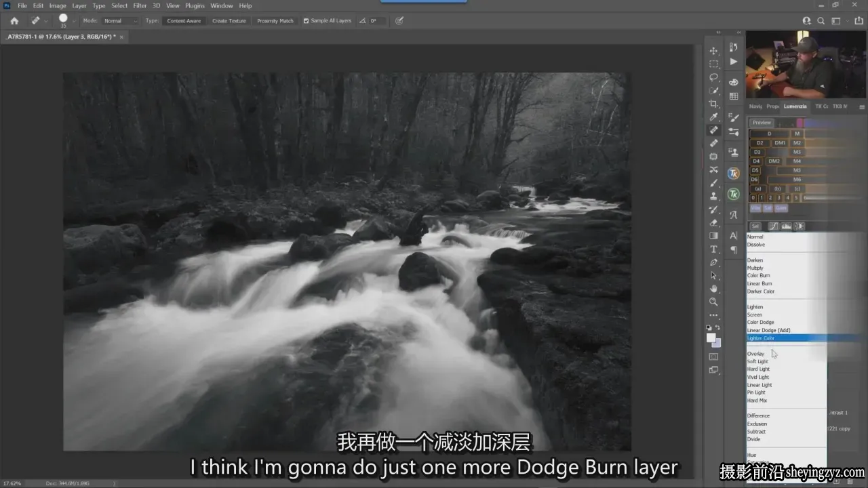
Task: Enable Create Texture type
Action: [x=229, y=21]
